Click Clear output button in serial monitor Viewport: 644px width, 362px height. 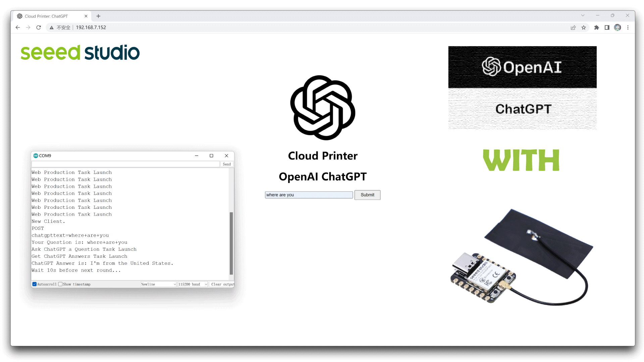(x=222, y=284)
